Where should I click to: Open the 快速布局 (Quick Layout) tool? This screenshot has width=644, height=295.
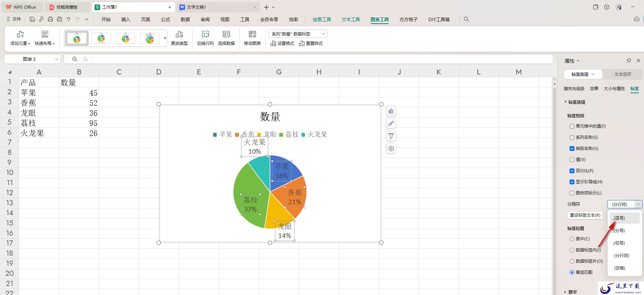click(x=45, y=38)
